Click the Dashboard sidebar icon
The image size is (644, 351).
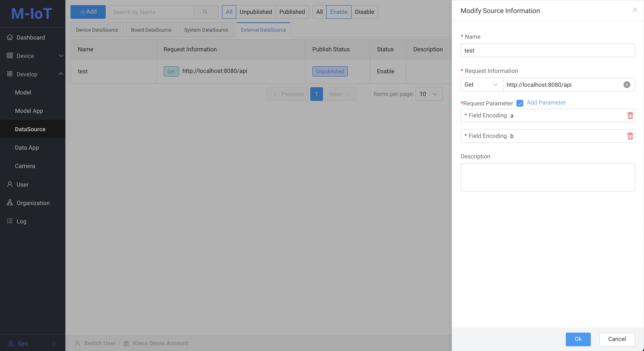(x=9, y=38)
